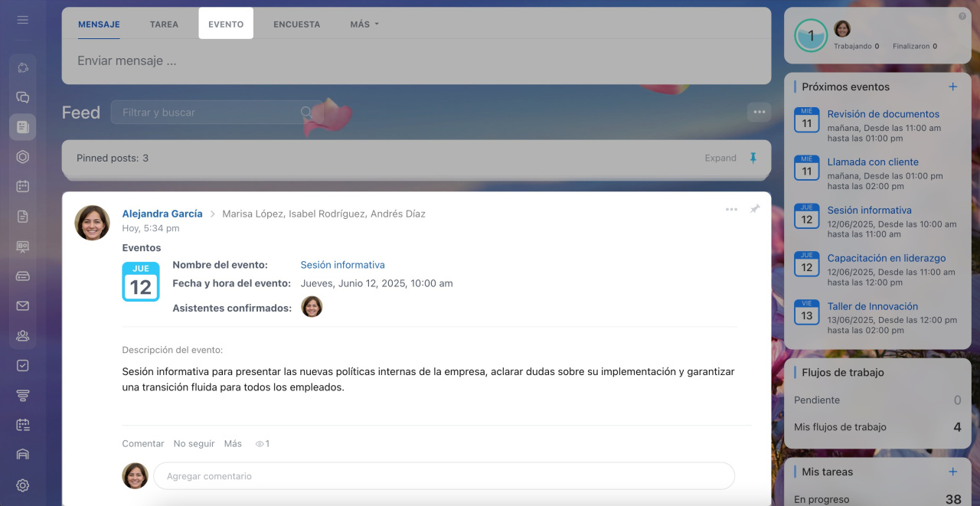The height and width of the screenshot is (506, 980).
Task: Open Capacitación en liderazgo event
Action: (887, 259)
